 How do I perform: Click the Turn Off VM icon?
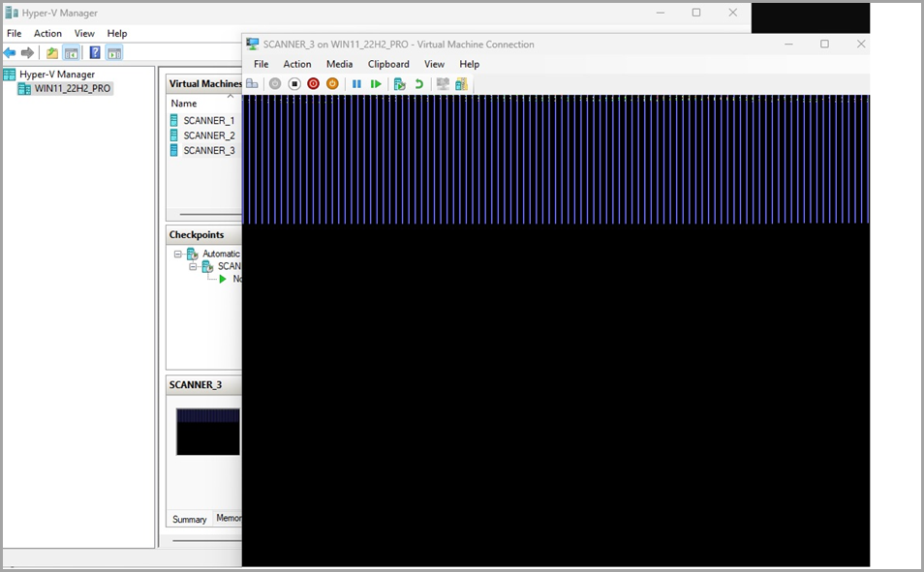click(293, 84)
